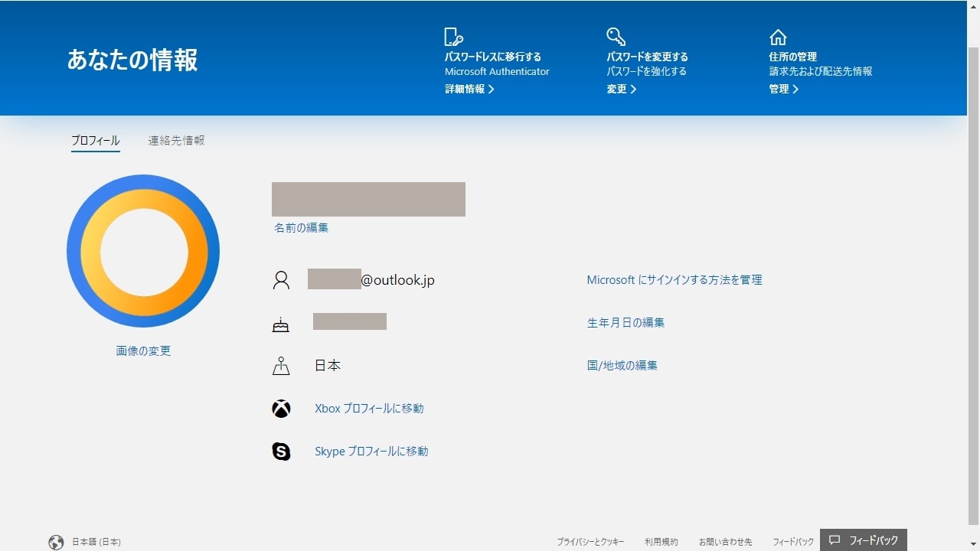The image size is (980, 551).
Task: Switch to the 連絡先情報 tab
Action: point(176,141)
